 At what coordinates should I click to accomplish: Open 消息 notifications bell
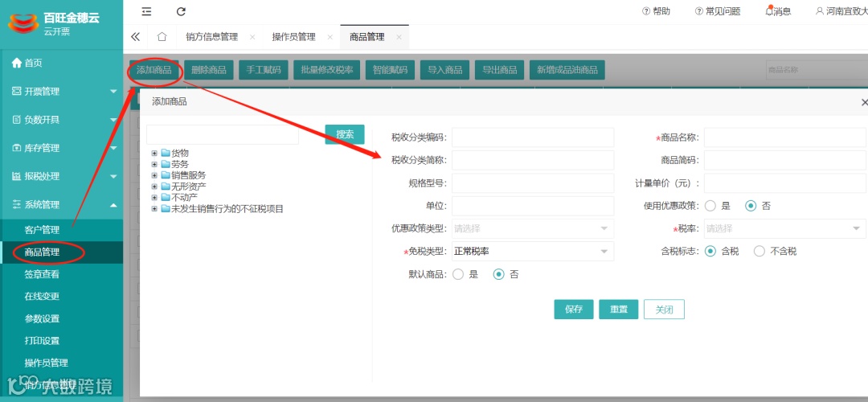(x=778, y=11)
